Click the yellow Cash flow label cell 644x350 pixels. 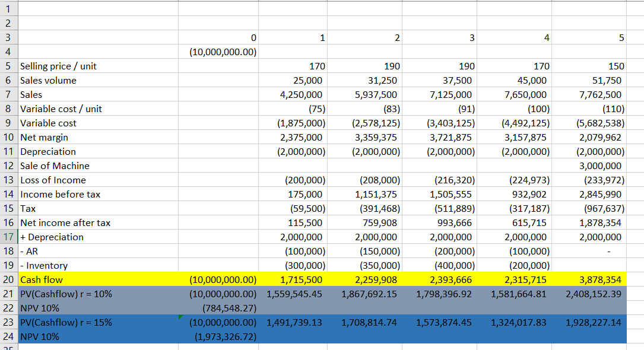pyautogui.click(x=42, y=279)
